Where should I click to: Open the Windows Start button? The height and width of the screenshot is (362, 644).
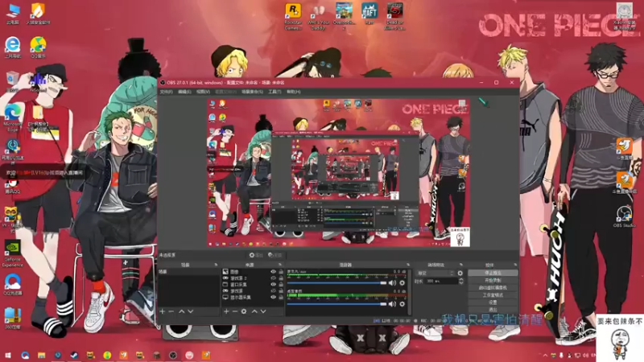pos(8,355)
